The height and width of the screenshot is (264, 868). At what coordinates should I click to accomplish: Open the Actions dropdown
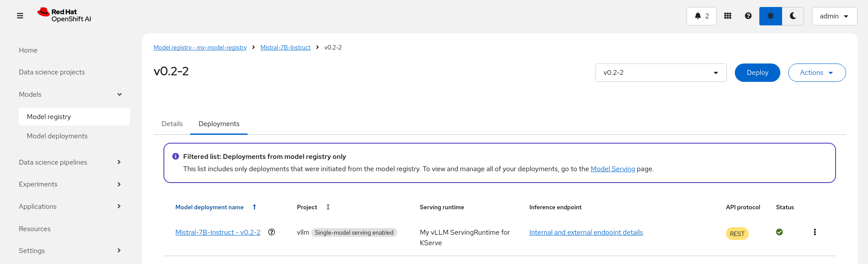coord(817,73)
